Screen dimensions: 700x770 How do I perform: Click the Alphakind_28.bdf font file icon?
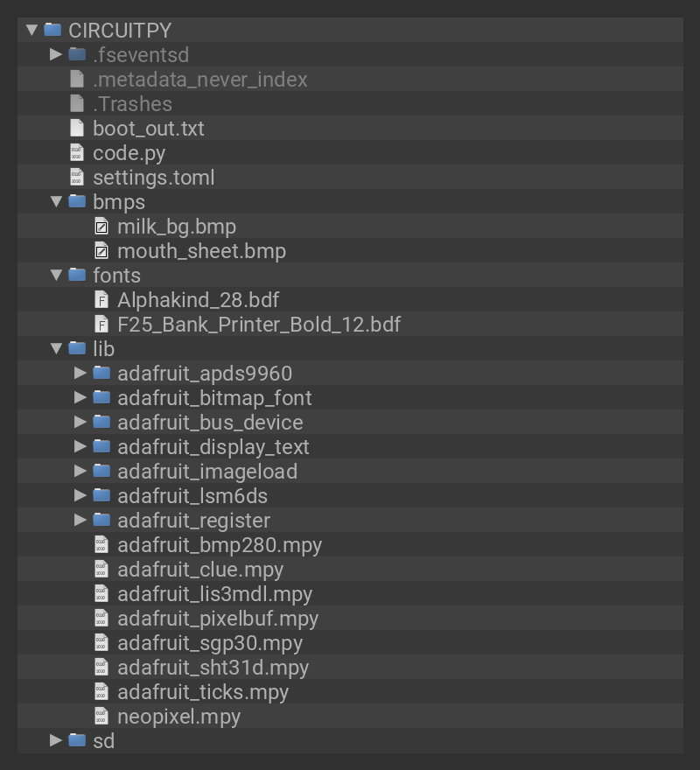coord(101,300)
